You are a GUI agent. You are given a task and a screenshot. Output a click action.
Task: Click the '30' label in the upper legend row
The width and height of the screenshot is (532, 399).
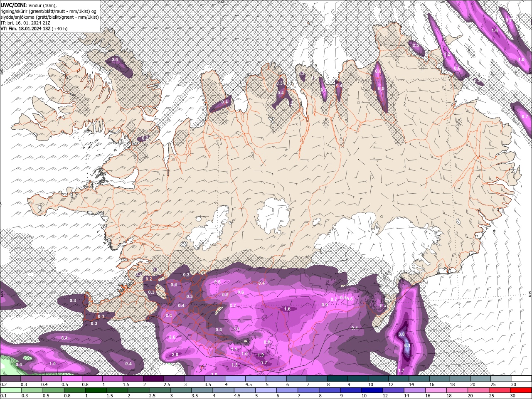click(513, 384)
